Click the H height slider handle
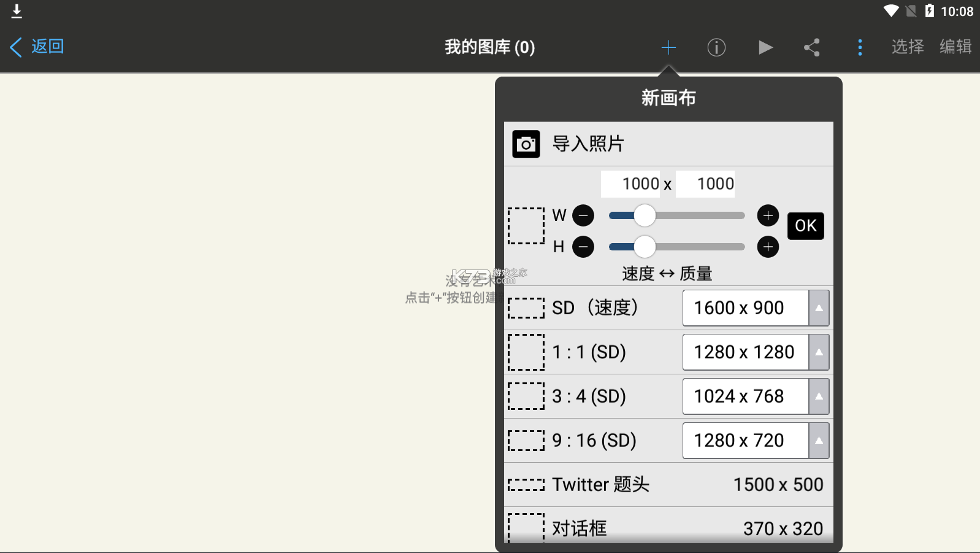 click(x=645, y=247)
